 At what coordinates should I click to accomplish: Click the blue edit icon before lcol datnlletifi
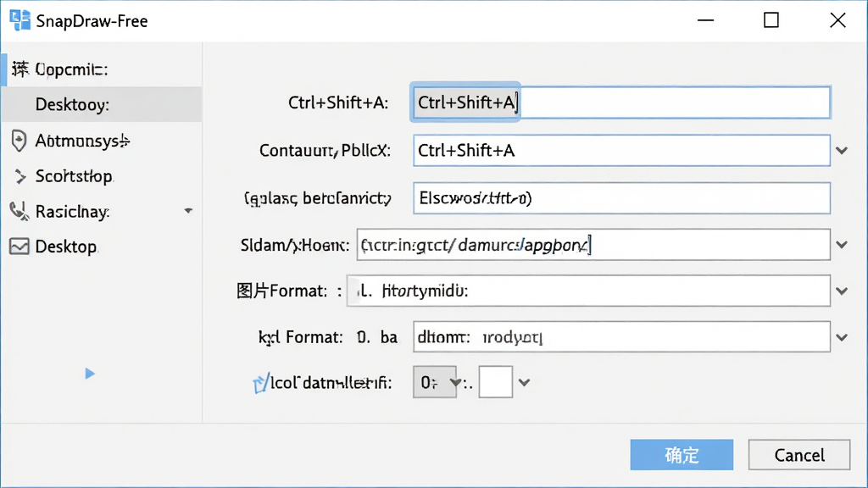(260, 383)
